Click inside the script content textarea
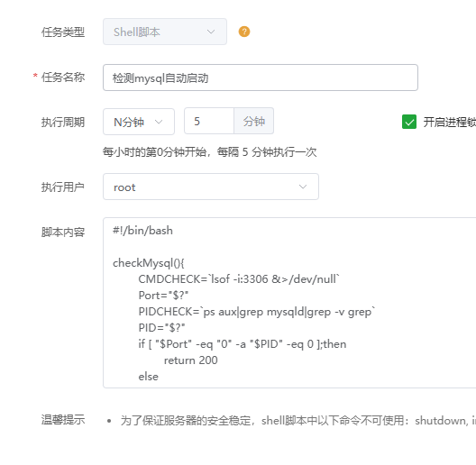 tap(289, 303)
